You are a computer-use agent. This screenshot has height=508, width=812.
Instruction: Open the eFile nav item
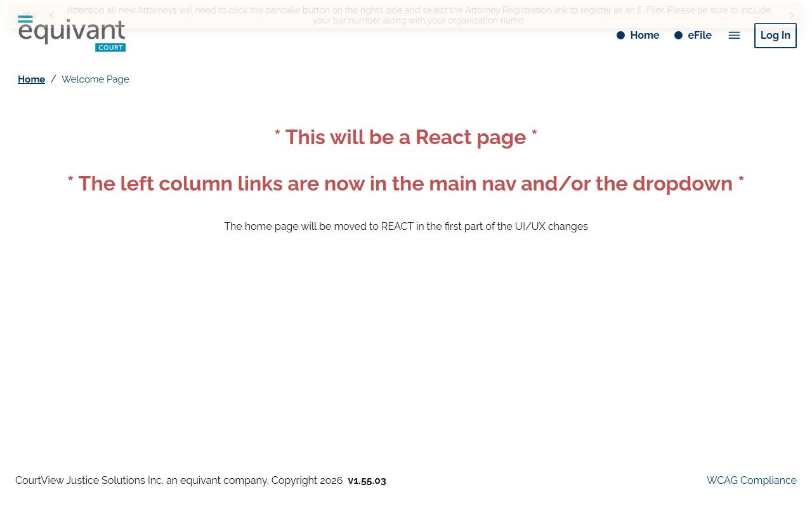[693, 36]
